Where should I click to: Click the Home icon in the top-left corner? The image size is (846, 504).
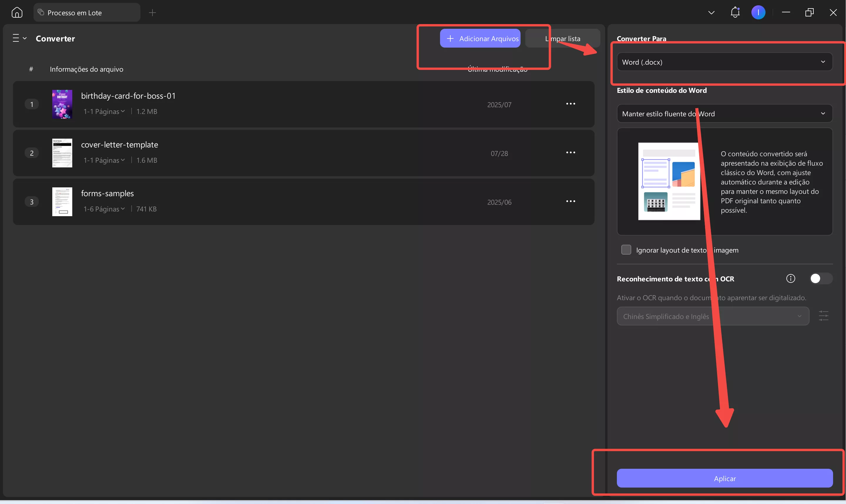pyautogui.click(x=17, y=12)
